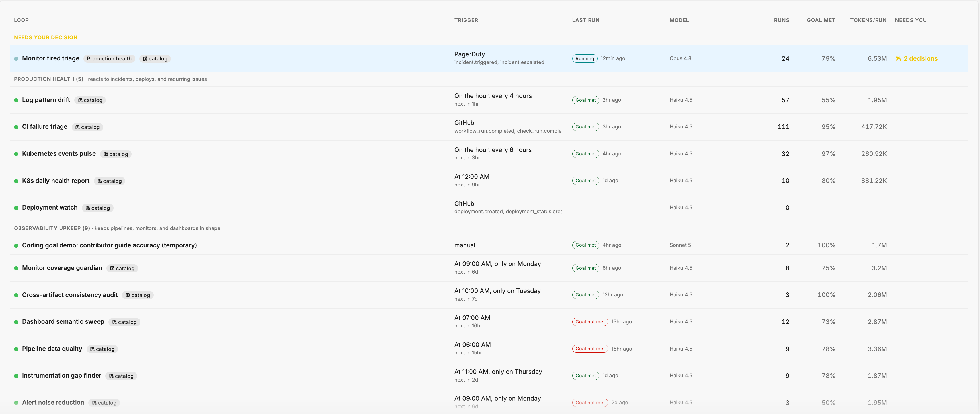
Task: Click 'At 10:00 AM, only on Tuesday' trigger
Action: coord(497,291)
